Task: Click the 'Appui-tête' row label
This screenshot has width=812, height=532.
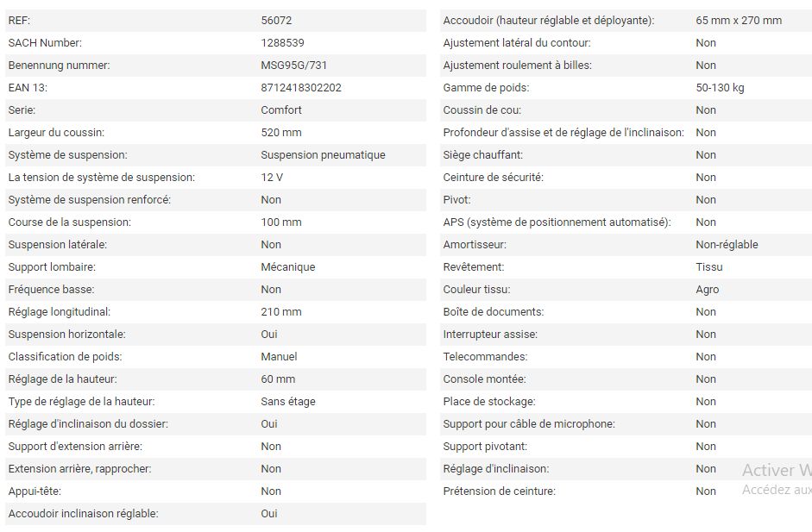Action: [35, 491]
